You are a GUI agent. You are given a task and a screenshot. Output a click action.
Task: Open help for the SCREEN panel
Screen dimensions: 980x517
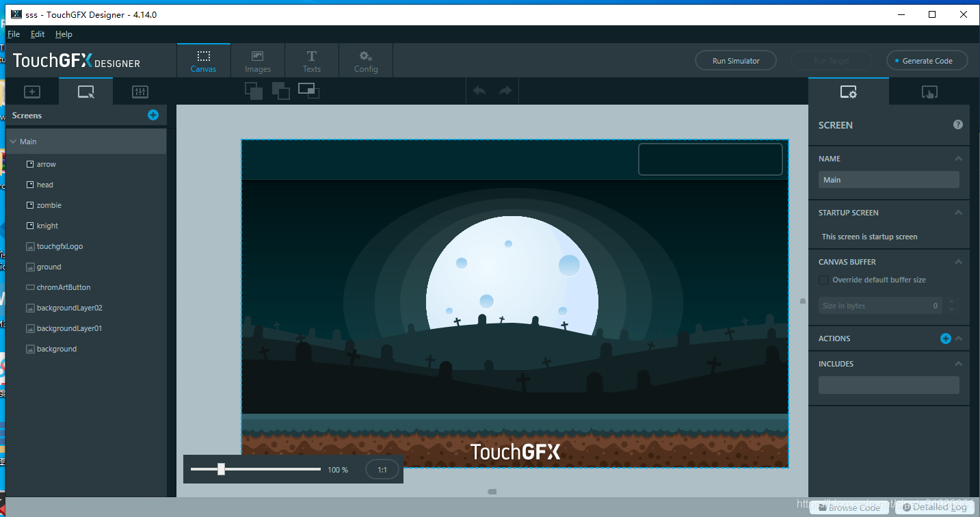click(958, 124)
